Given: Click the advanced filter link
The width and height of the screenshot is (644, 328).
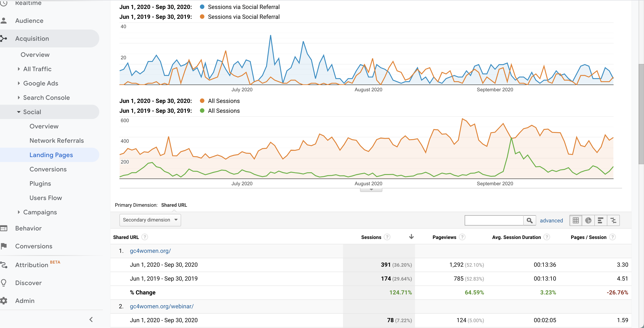Looking at the screenshot, I should (551, 220).
